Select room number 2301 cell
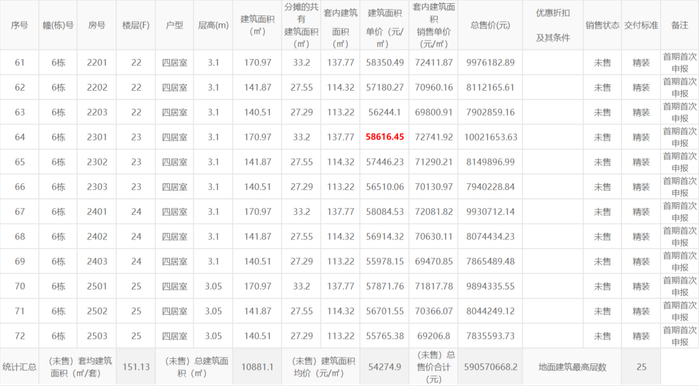The image size is (699, 386). (x=97, y=137)
